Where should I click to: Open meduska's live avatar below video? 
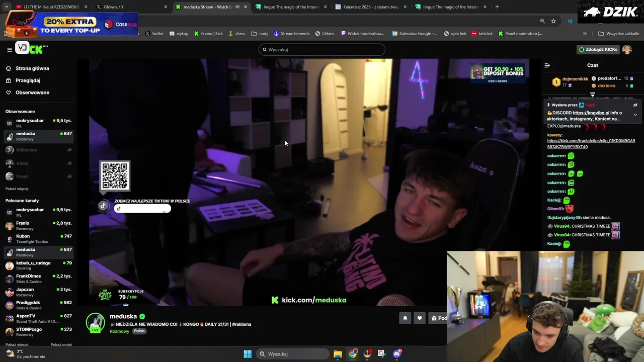tap(95, 323)
